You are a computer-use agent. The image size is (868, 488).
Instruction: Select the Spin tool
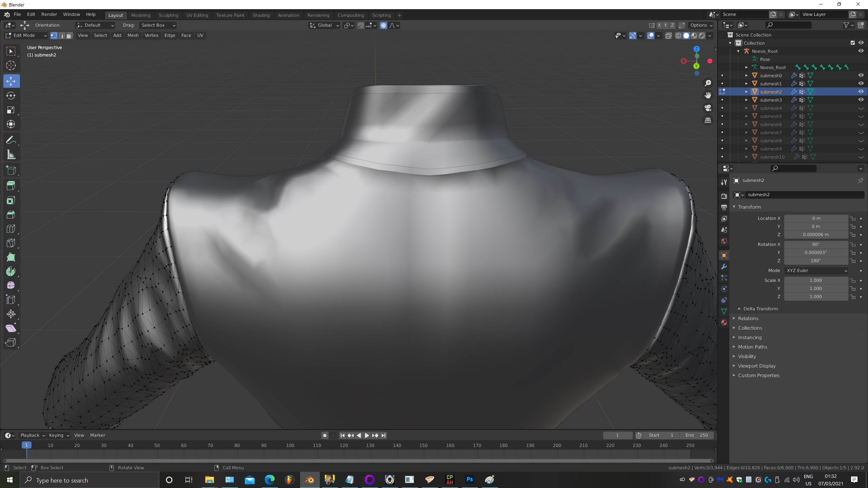tap(11, 271)
